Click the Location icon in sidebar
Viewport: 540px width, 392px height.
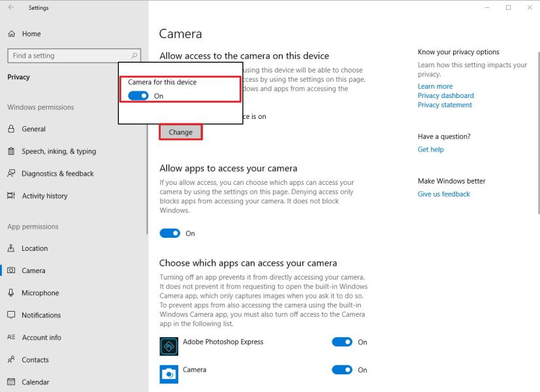(11, 248)
